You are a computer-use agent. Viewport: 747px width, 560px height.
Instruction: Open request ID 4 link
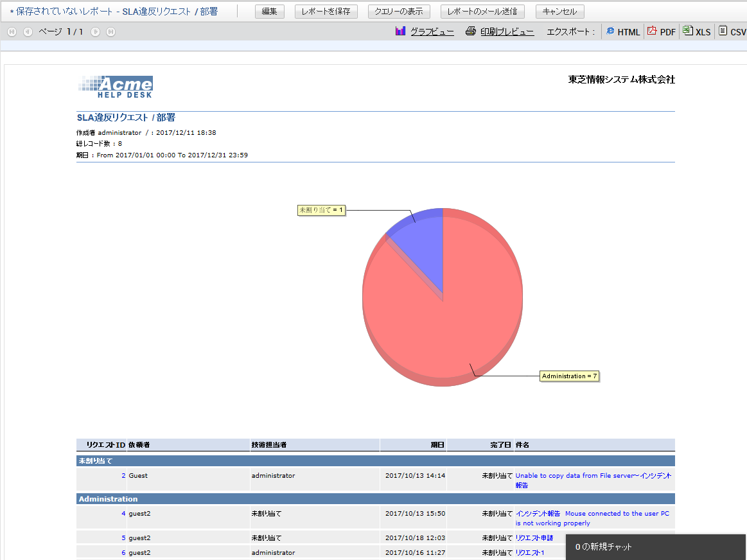point(123,513)
